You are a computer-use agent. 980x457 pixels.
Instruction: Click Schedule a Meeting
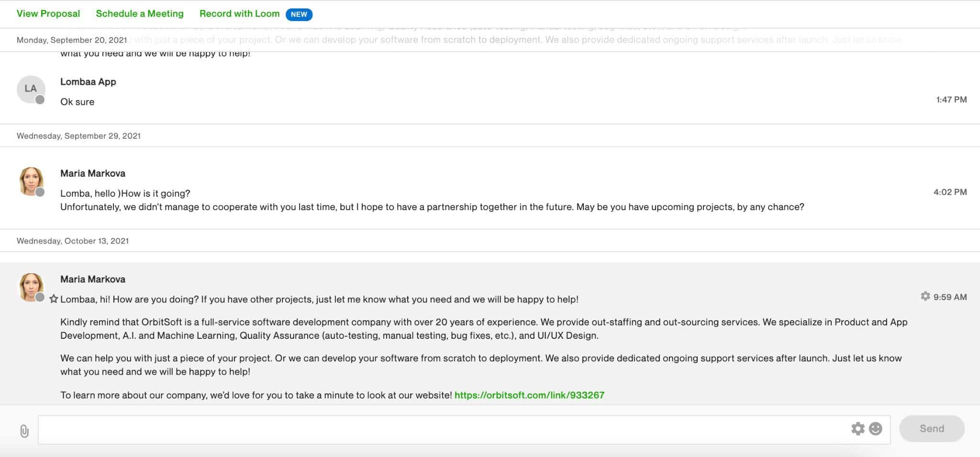click(x=140, y=13)
